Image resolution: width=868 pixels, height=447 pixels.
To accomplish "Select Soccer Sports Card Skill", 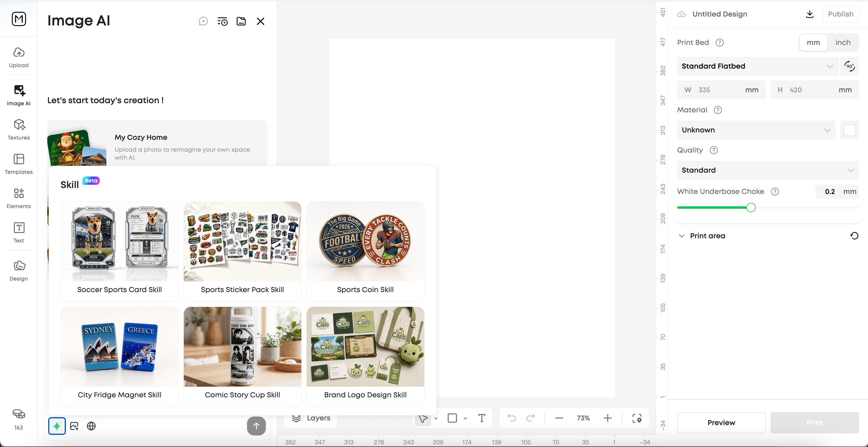I will tap(119, 251).
